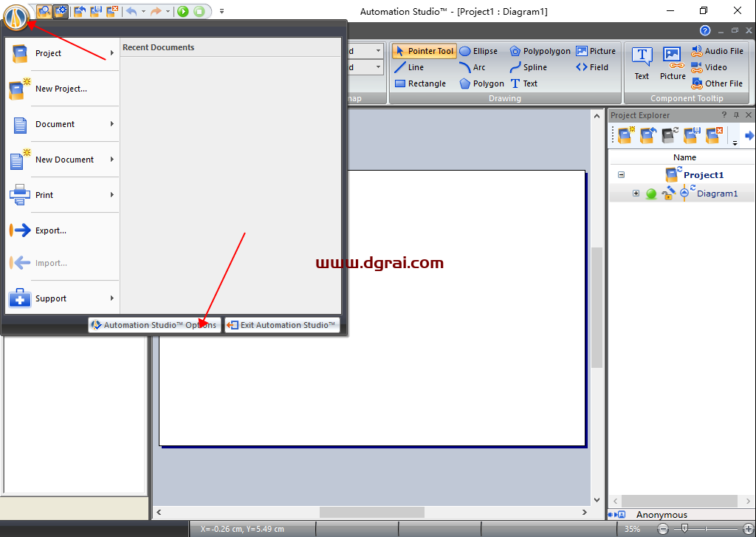Click zoom out minus button in status bar
The height and width of the screenshot is (537, 756).
[664, 530]
